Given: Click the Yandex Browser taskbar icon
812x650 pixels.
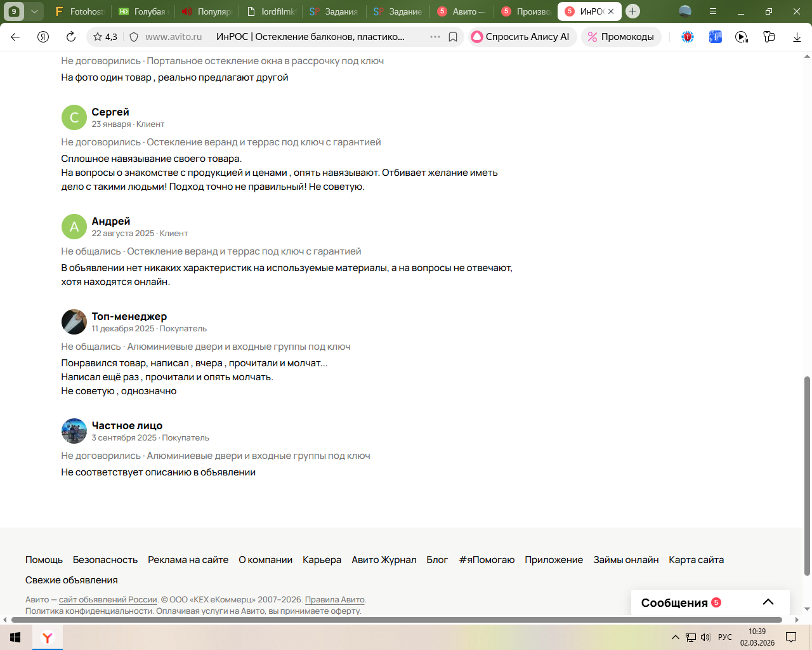Looking at the screenshot, I should tap(48, 637).
